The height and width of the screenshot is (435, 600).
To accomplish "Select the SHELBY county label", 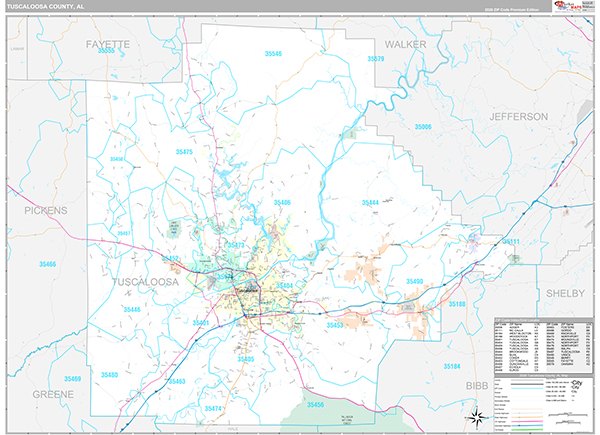I will pos(565,293).
